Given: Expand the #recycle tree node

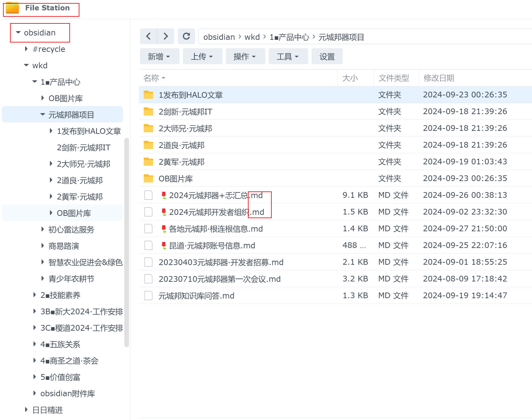Looking at the screenshot, I should 26,49.
